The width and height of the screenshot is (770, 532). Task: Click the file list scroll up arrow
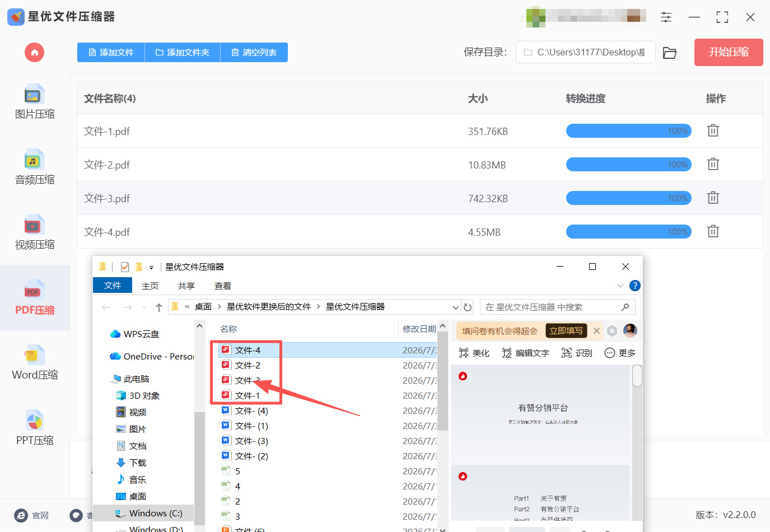pyautogui.click(x=442, y=326)
